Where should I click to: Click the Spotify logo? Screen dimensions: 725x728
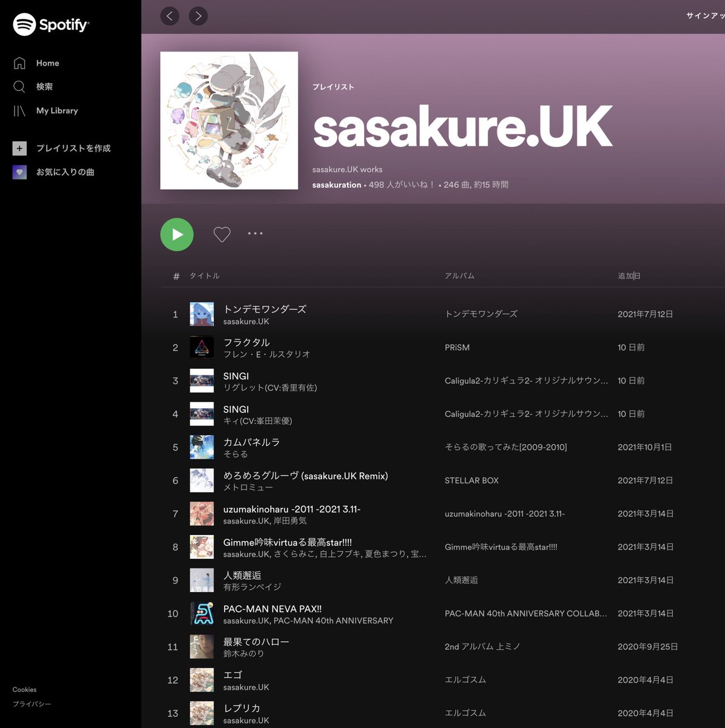[x=51, y=25]
